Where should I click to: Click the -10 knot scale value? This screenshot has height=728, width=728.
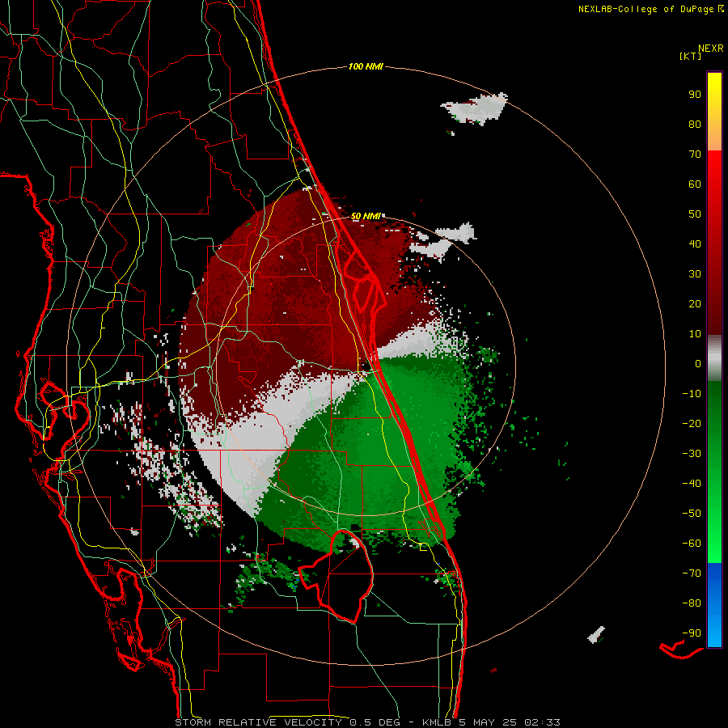[692, 394]
